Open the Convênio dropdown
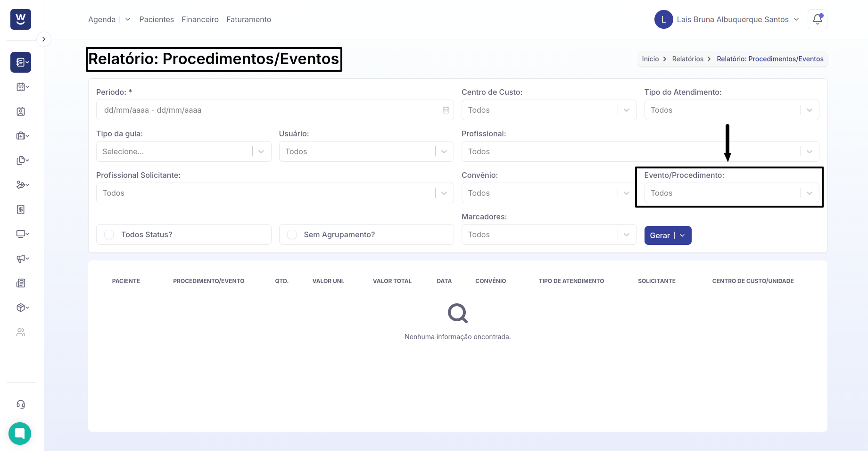This screenshot has width=868, height=451. point(549,193)
